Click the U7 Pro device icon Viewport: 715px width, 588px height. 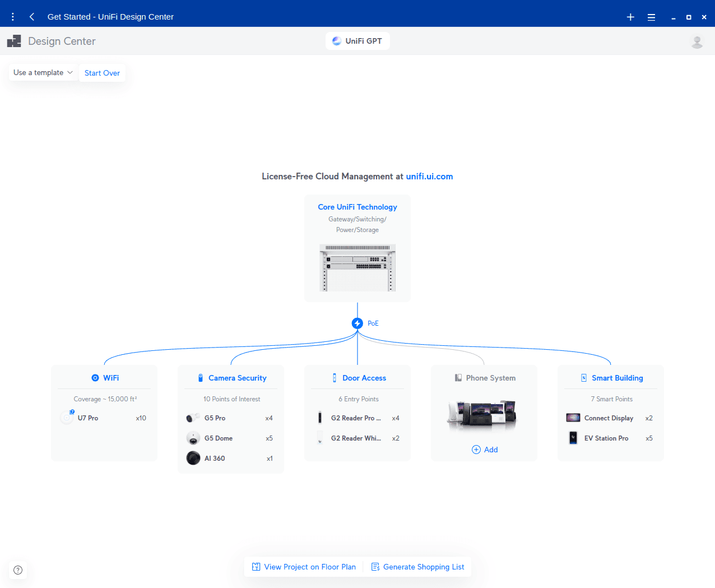pyautogui.click(x=67, y=418)
